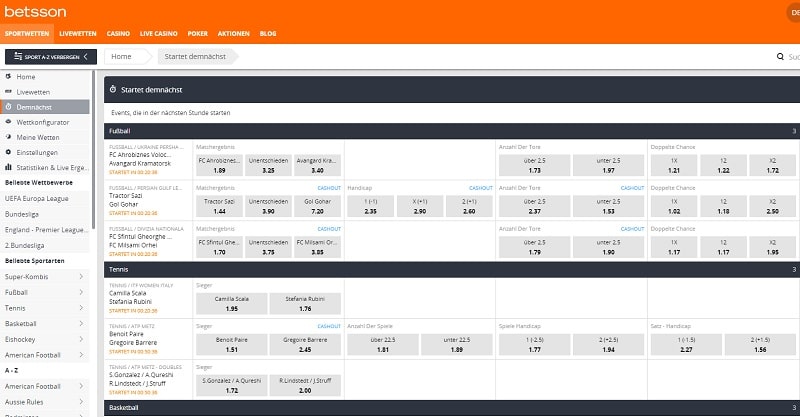The height and width of the screenshot is (417, 800).
Task: Bet on FC Milsami Or... at 3.85
Action: click(x=317, y=247)
